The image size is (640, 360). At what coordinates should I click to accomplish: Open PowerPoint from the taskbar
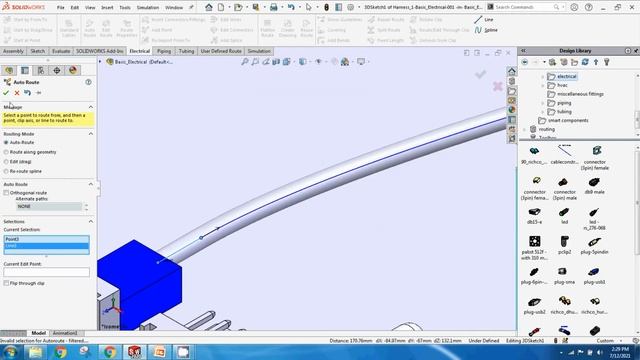(159, 352)
